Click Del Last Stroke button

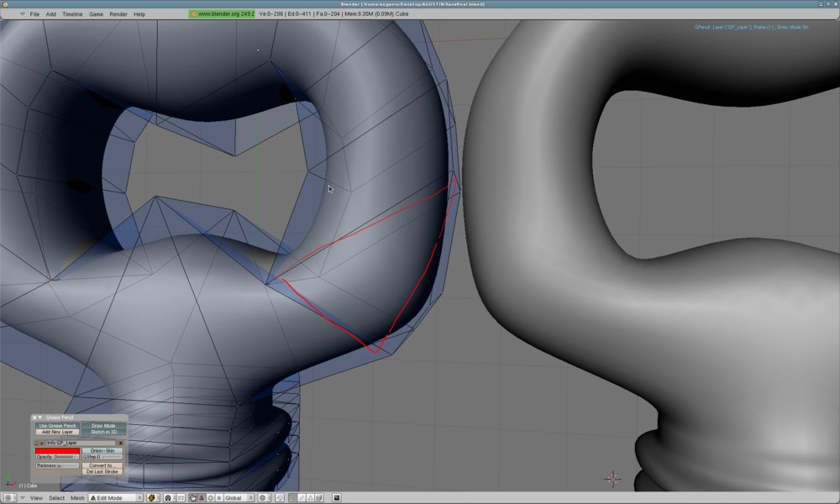(102, 472)
